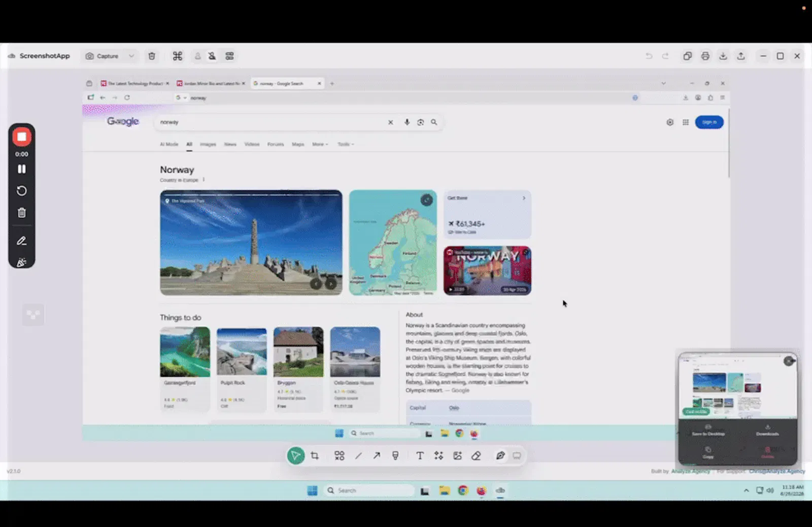Redo the last edit

[665, 56]
